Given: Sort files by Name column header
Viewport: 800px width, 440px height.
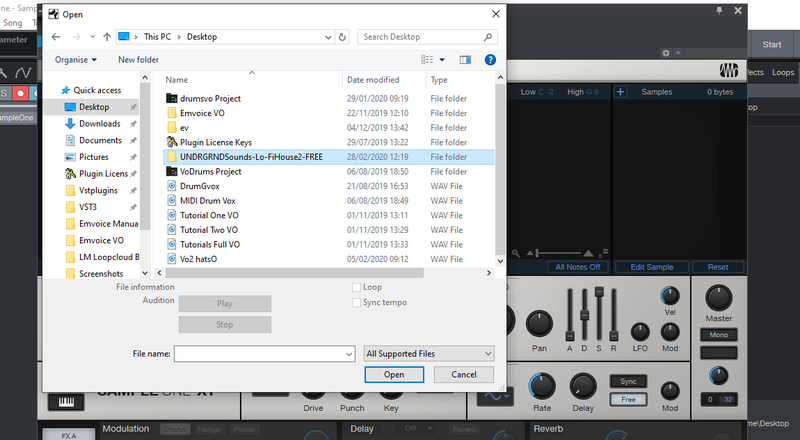Looking at the screenshot, I should tap(177, 80).
